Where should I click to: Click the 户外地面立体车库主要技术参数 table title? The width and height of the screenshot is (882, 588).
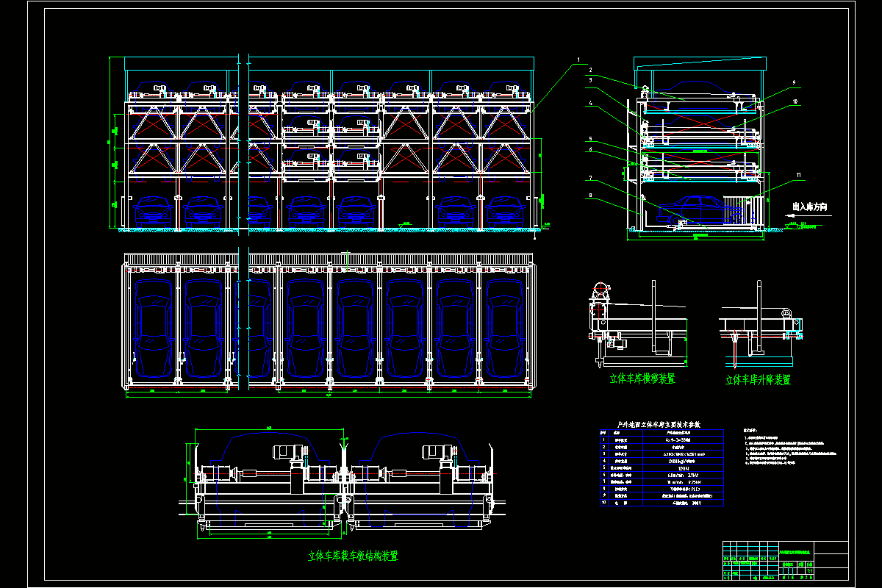pos(659,425)
